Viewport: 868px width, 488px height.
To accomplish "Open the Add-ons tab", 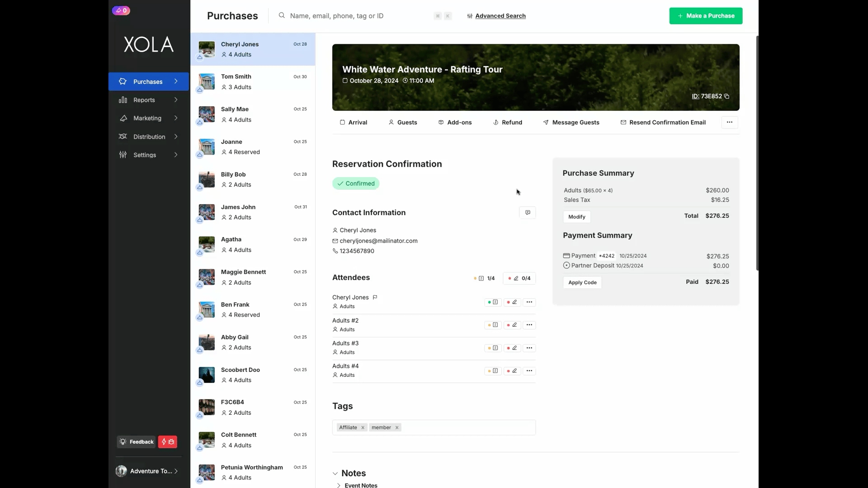I will (455, 122).
